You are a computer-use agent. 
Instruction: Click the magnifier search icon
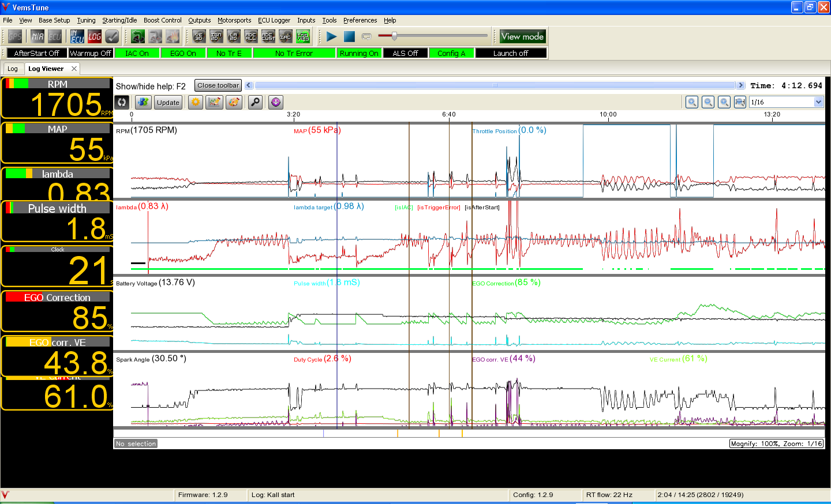click(255, 103)
